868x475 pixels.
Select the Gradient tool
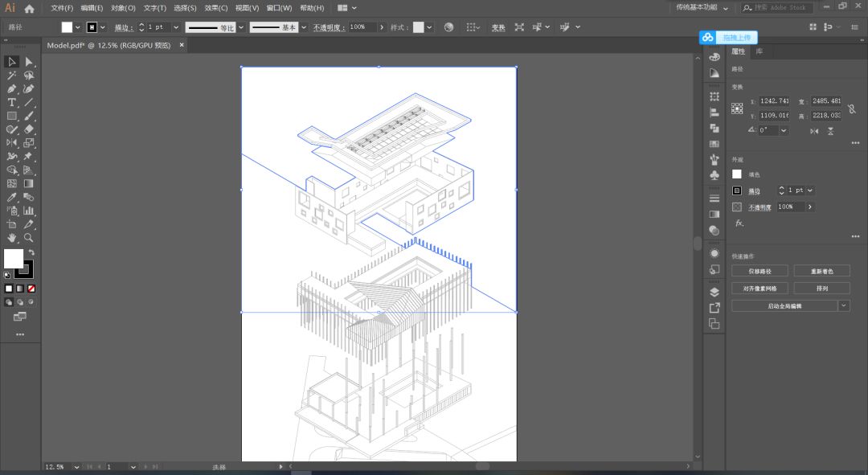(29, 183)
